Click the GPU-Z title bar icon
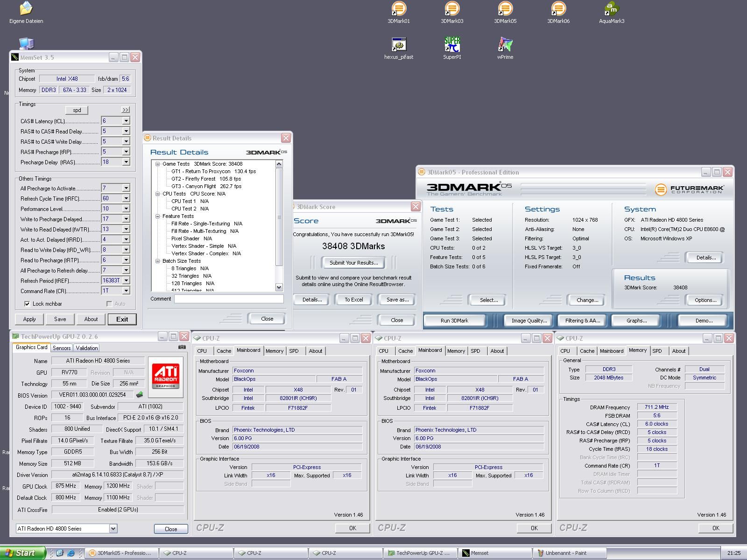The height and width of the screenshot is (560, 747). tap(16, 336)
